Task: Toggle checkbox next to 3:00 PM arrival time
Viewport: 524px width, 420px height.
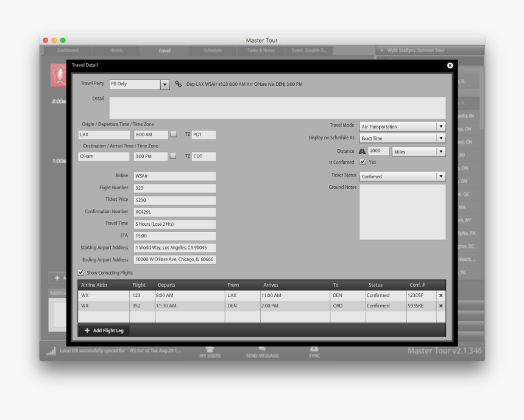Action: click(x=173, y=156)
